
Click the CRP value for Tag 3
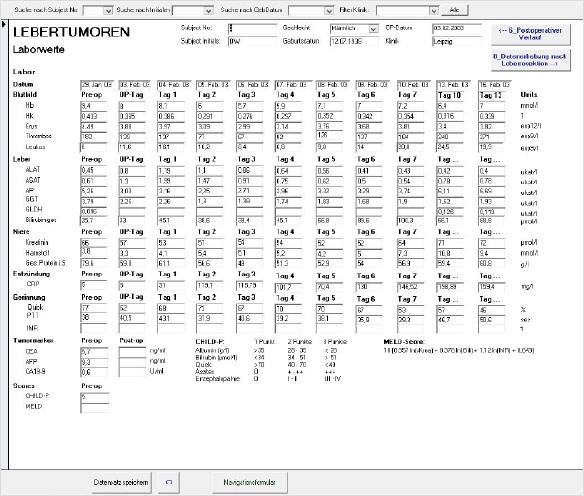(x=249, y=286)
